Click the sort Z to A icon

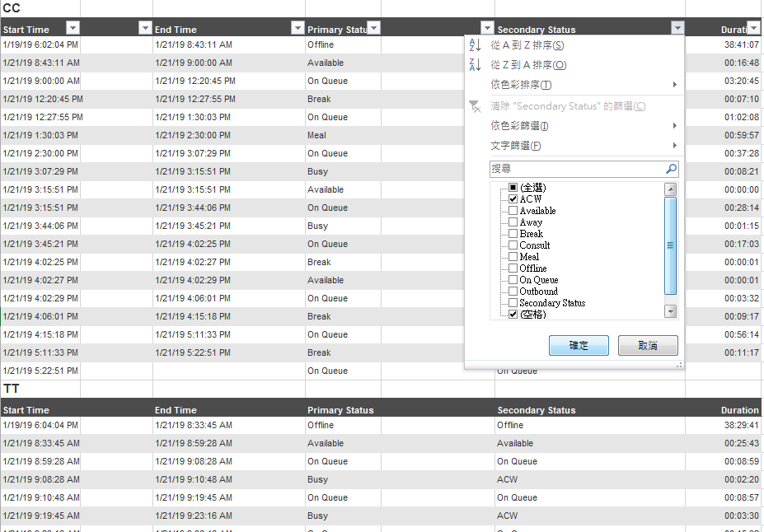(x=475, y=64)
